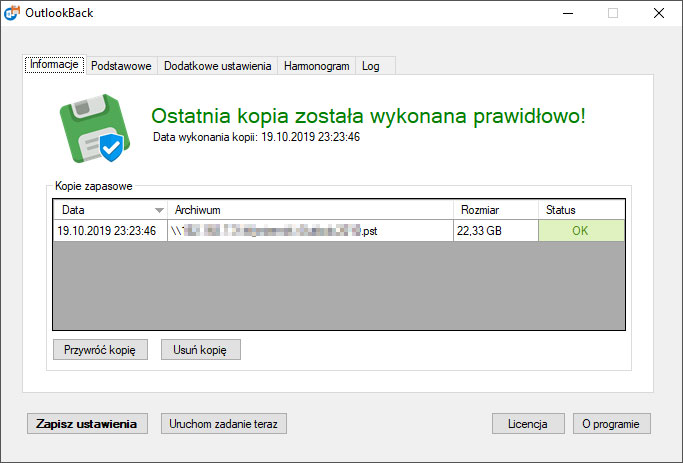
Task: Click the Przywróć kopię button
Action: point(100,350)
